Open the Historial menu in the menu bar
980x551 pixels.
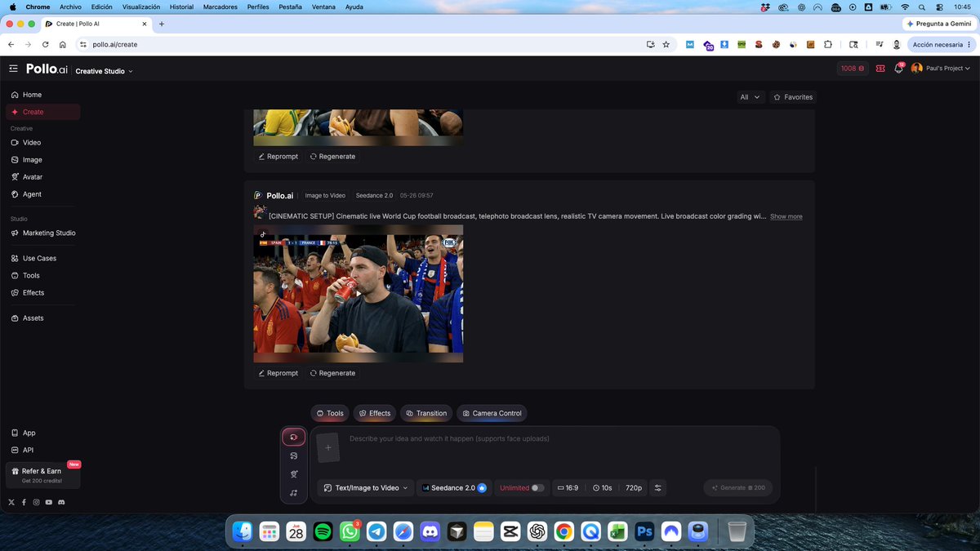coord(181,7)
